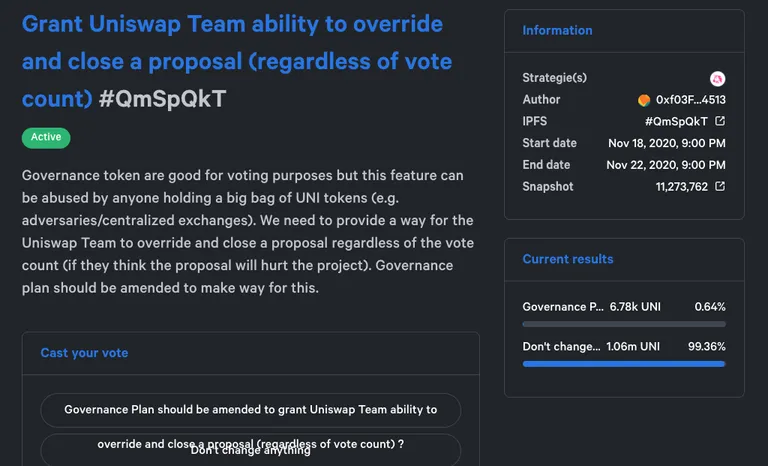Click the Cast your vote header

click(84, 353)
